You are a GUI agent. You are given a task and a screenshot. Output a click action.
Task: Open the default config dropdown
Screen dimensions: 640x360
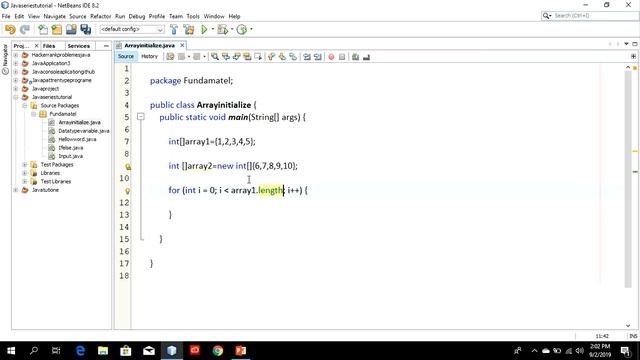(132, 29)
